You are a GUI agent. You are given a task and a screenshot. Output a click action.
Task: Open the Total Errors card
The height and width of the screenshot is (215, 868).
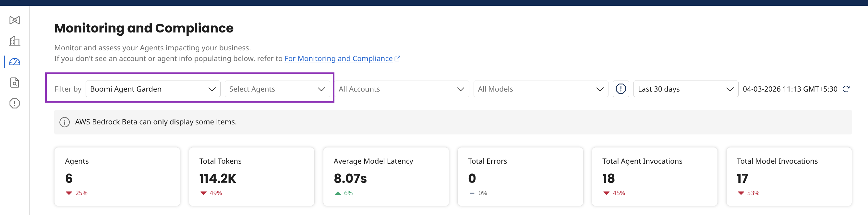pos(520,177)
